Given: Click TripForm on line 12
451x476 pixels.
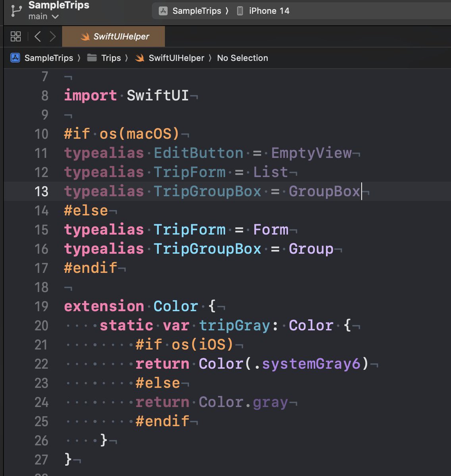Looking at the screenshot, I should pyautogui.click(x=189, y=172).
